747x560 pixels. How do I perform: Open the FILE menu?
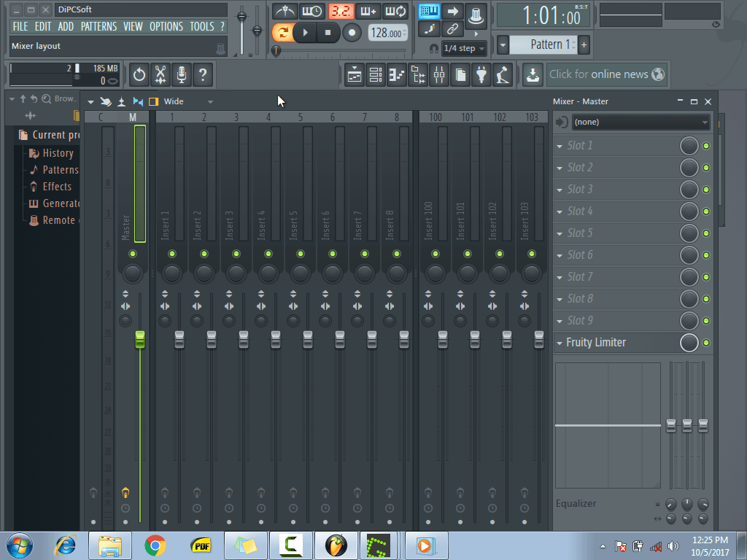coord(20,27)
